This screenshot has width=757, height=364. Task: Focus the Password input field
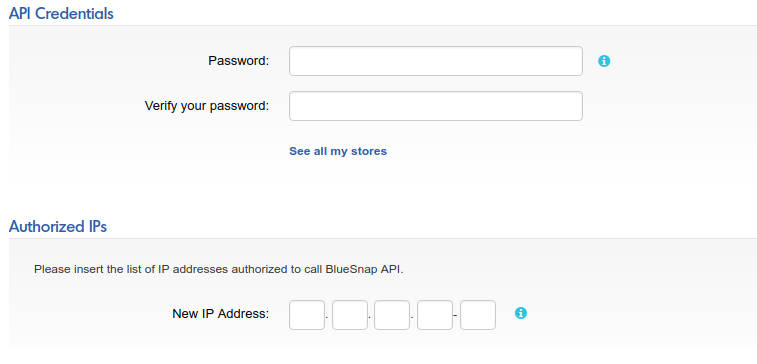(x=436, y=61)
